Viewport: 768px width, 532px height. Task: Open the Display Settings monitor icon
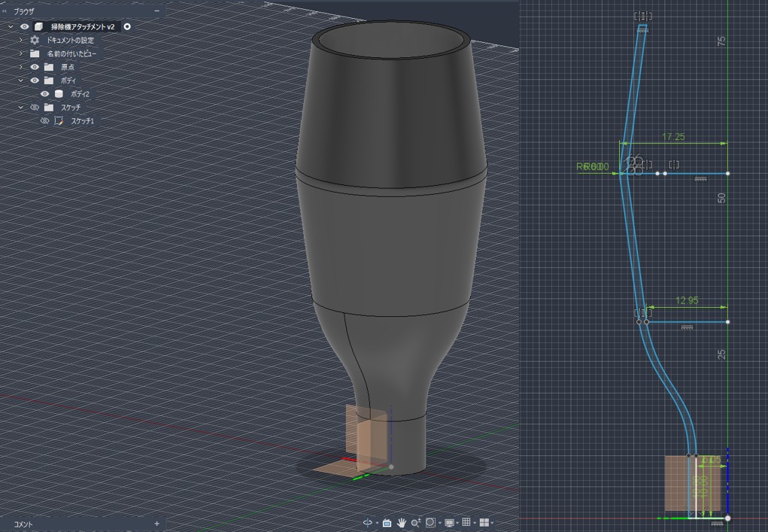[449, 523]
